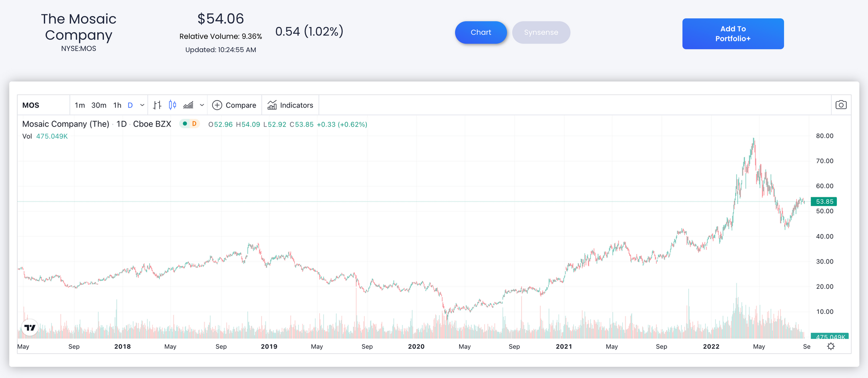Expand the time interval dropdown arrow
The height and width of the screenshot is (378, 868).
142,105
